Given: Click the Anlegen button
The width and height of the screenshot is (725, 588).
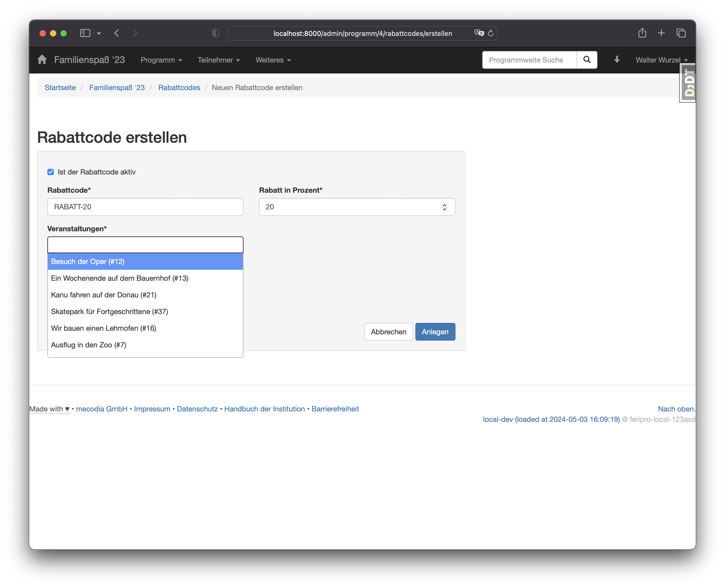Looking at the screenshot, I should [435, 331].
